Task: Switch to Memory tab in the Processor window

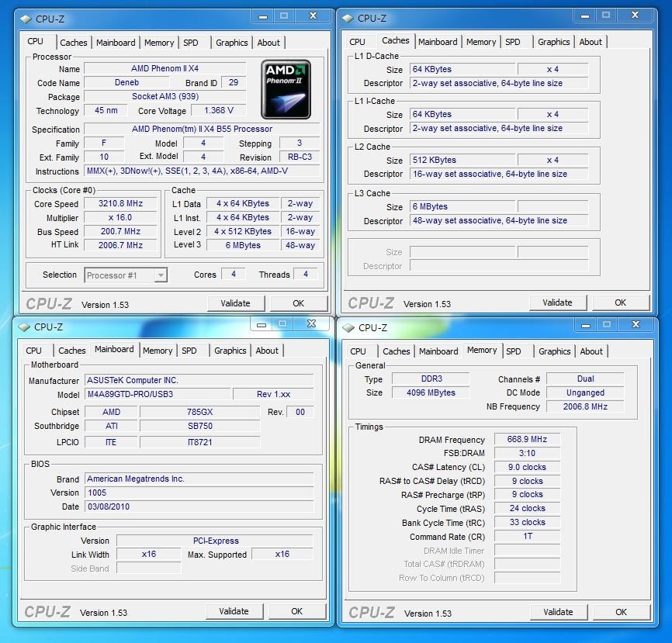Action: 159,43
